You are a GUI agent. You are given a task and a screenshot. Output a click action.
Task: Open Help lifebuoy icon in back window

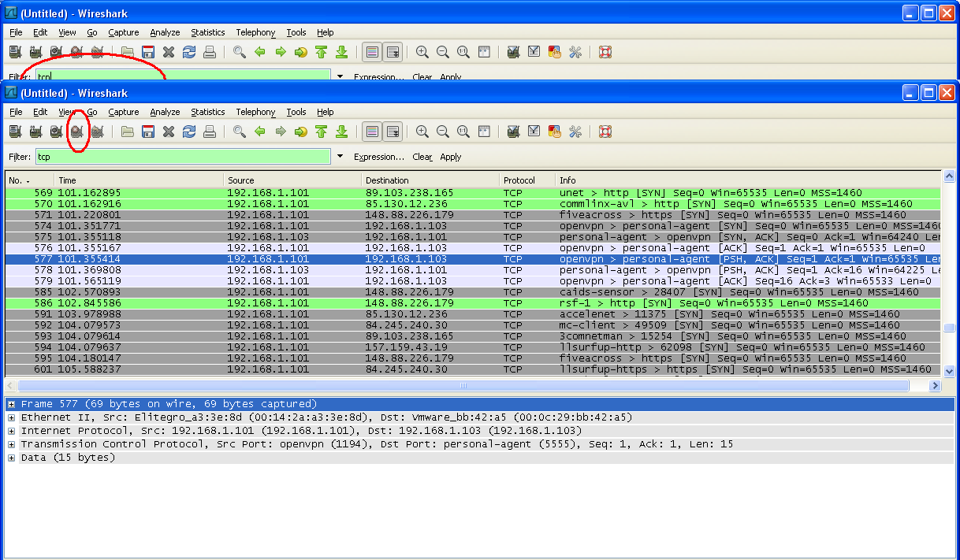coord(605,52)
